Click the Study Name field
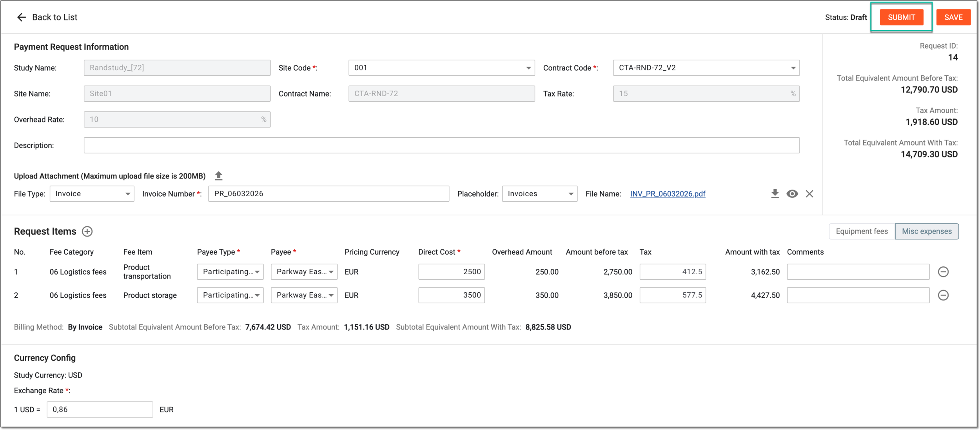980x430 pixels. point(177,68)
